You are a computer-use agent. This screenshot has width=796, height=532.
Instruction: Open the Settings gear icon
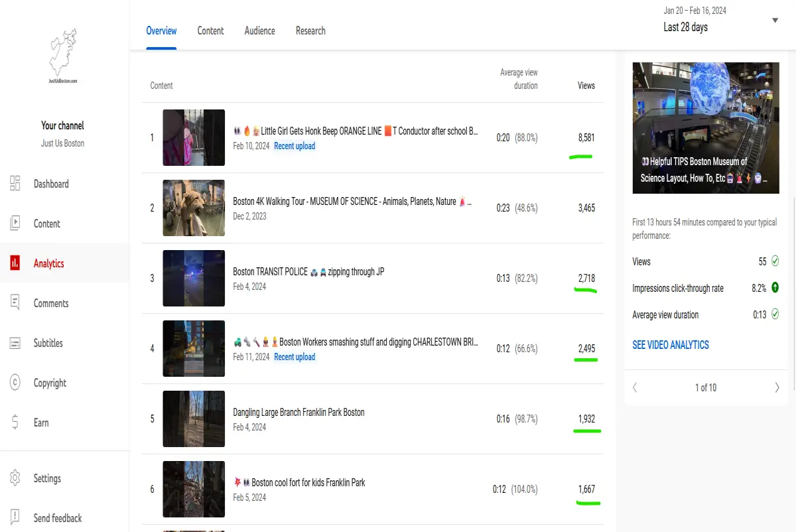(15, 478)
